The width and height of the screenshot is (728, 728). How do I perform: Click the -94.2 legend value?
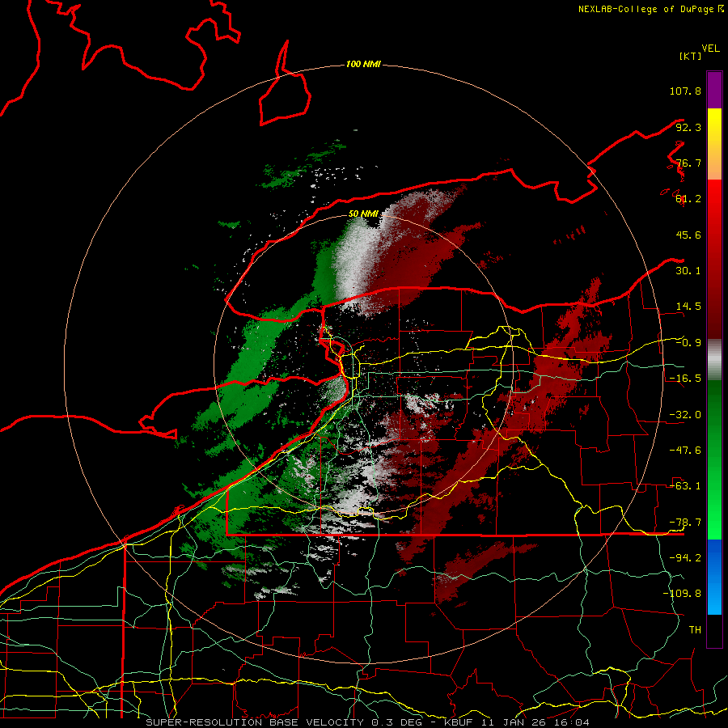point(685,558)
